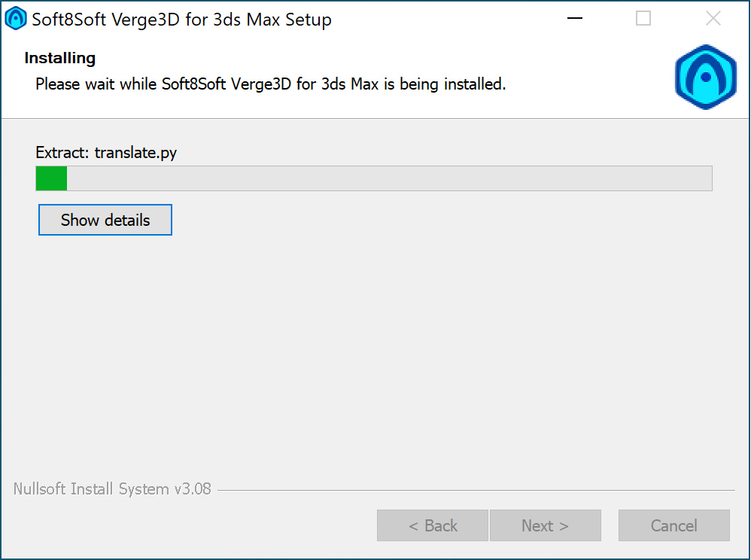
Task: Click the disabled maximize window button
Action: pyautogui.click(x=643, y=19)
